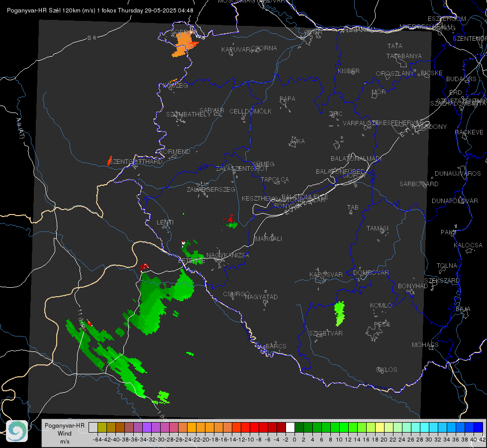This screenshot has width=487, height=448.
Task: Click the SZEKSZARD label
Action: (442, 281)
